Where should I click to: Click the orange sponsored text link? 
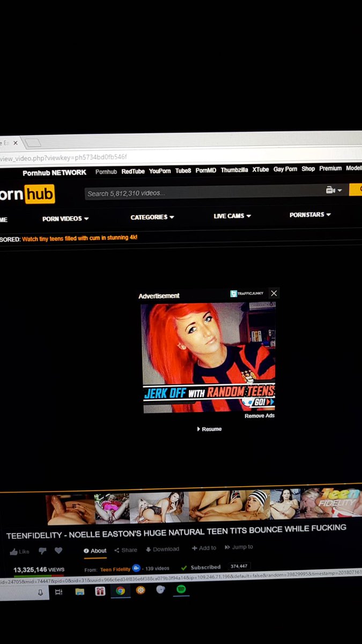click(x=79, y=238)
